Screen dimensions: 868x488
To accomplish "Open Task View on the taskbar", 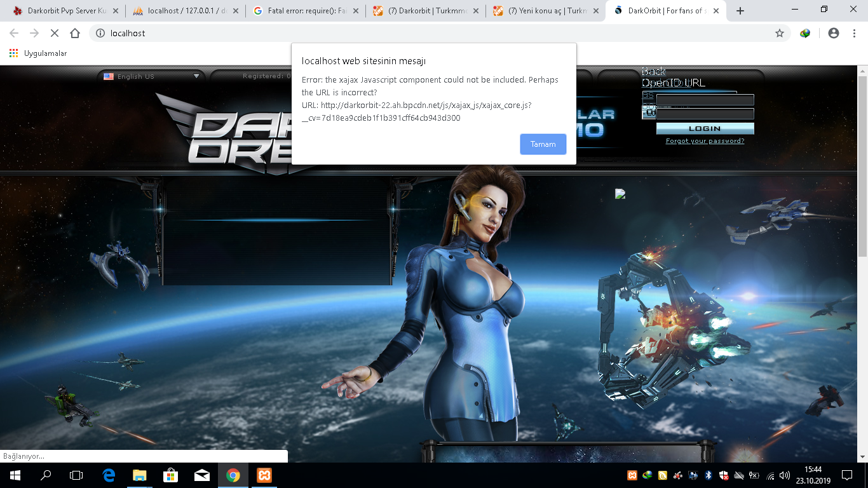I will [x=76, y=475].
